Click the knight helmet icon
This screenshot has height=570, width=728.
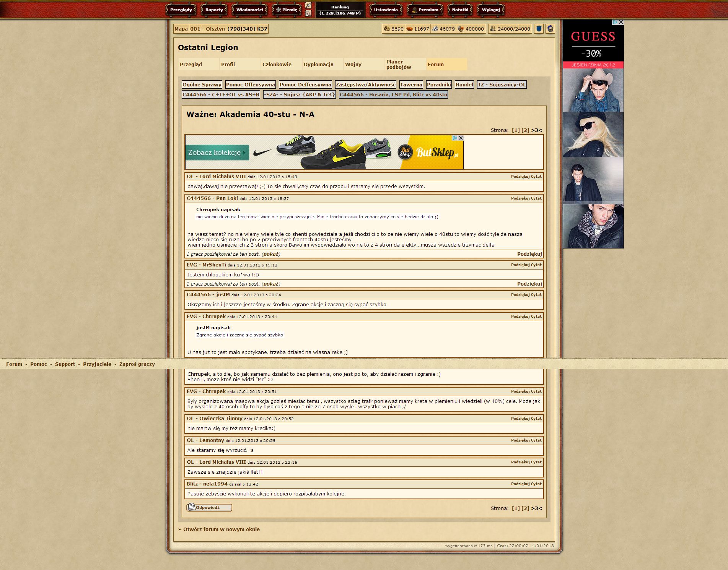point(550,29)
